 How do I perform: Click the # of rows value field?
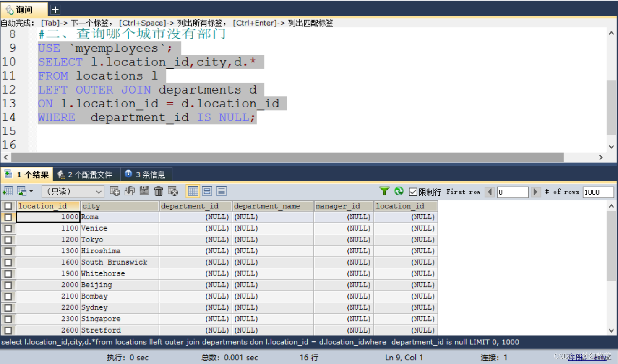coord(598,192)
